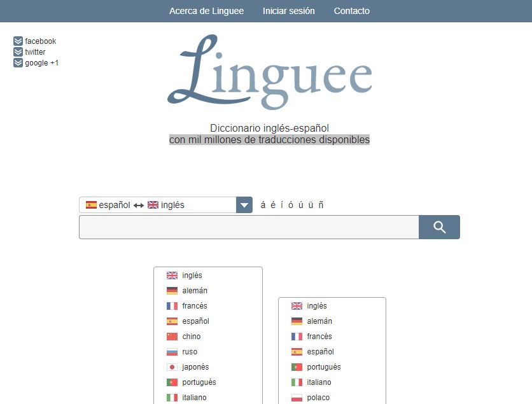Screen dimensions: 532x404
Task: Expand the español-inglés dictionary selector
Action: coord(244,204)
